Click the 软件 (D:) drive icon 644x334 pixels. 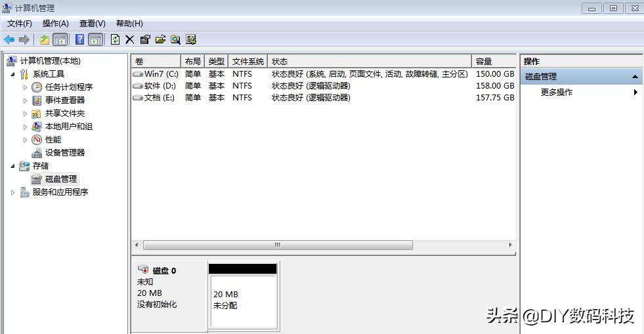138,86
